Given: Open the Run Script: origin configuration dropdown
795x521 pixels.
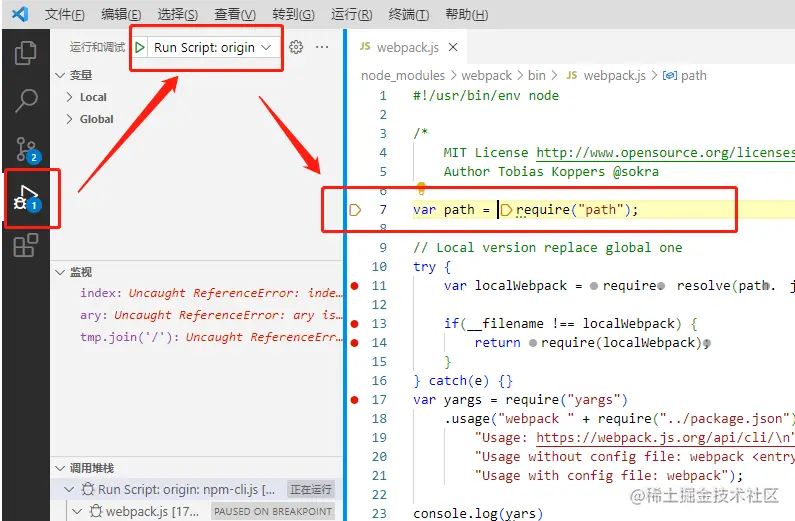Looking at the screenshot, I should point(212,48).
